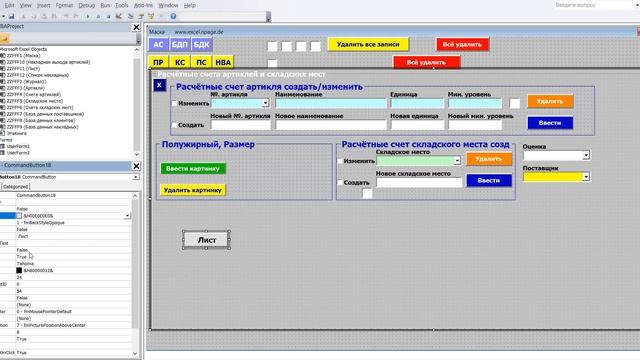Image resolution: width=640 pixels, height=360 pixels.
Task: Open the Add-Ins menu
Action: point(143,5)
